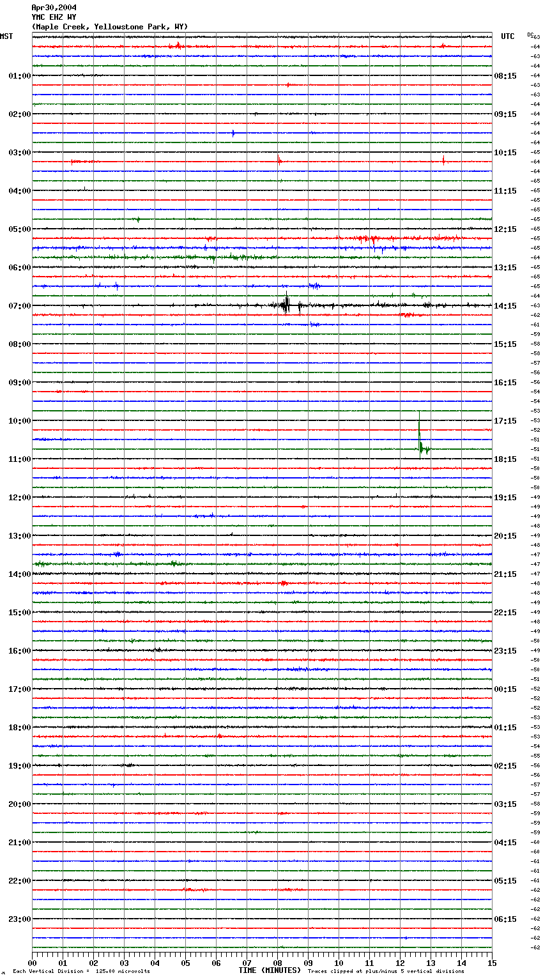Viewport: 543px width, 980px height.
Task: Click minute 05 on the bottom axis
Action: click(185, 962)
